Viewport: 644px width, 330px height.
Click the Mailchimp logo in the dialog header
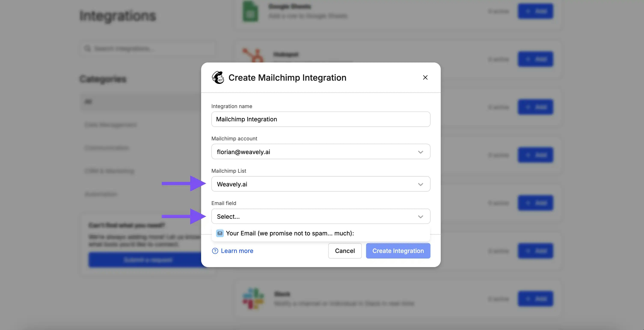tap(218, 77)
